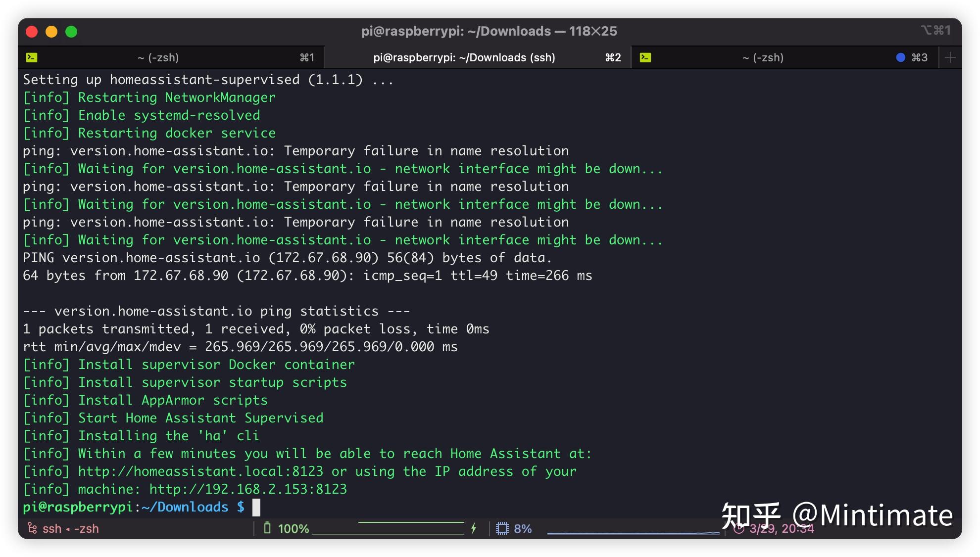Screen dimensions: 980x557
Task: Click the blue activity dot on third tab
Action: click(901, 57)
